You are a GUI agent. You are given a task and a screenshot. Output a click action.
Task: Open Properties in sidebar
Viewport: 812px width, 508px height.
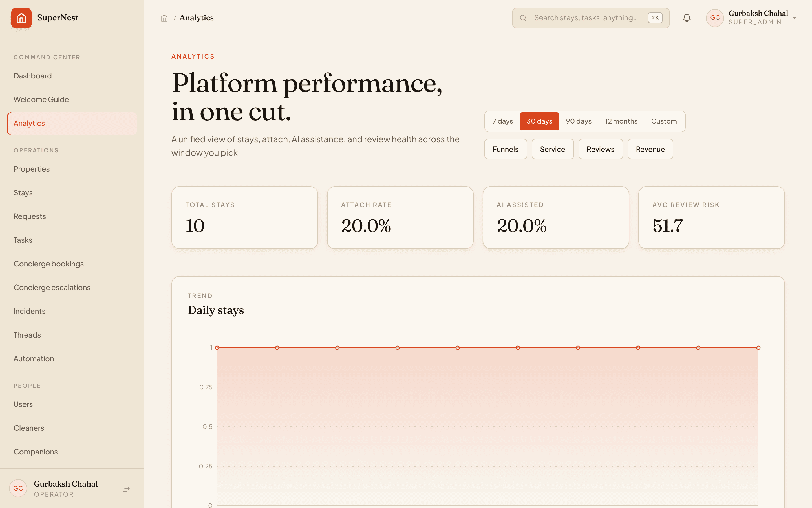click(x=72, y=169)
